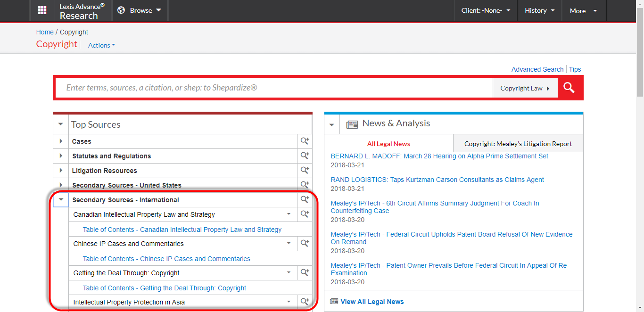Add Cases to search filter
The height and width of the screenshot is (312, 644).
click(305, 141)
